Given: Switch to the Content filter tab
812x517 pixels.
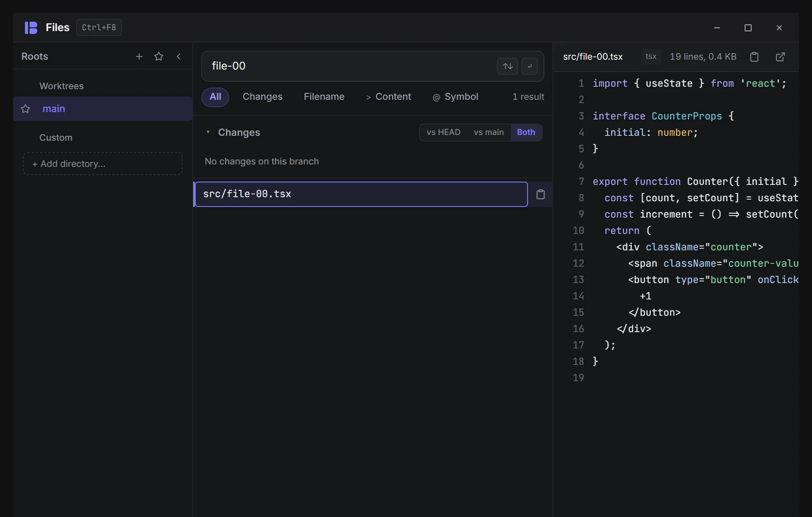Looking at the screenshot, I should point(388,97).
